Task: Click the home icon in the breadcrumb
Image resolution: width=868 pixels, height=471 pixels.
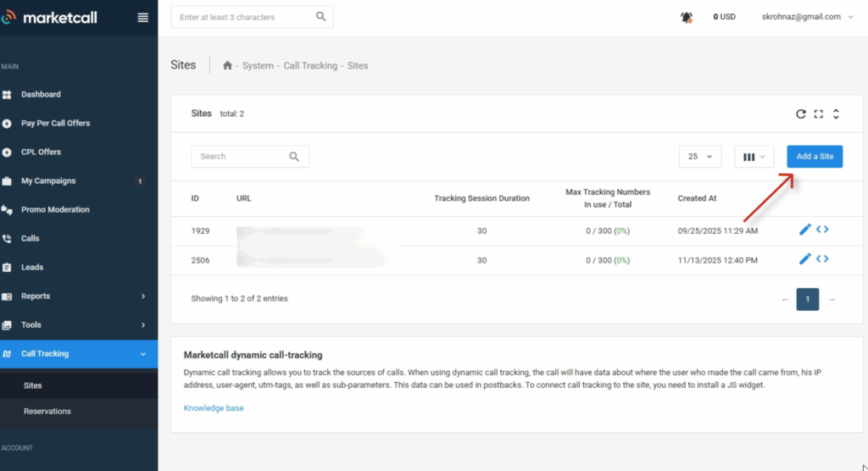Action: click(227, 65)
